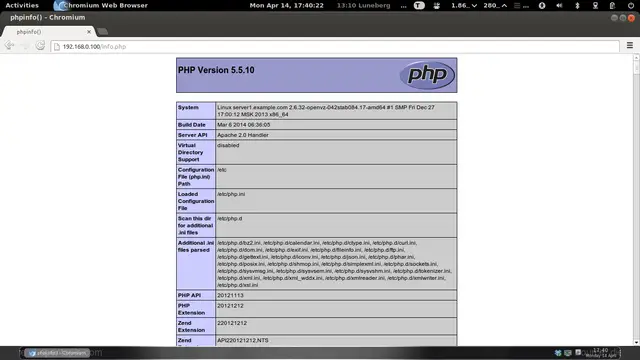The height and width of the screenshot is (360, 640).
Task: Open a new tab next to phpinfo()
Action: tap(103, 31)
